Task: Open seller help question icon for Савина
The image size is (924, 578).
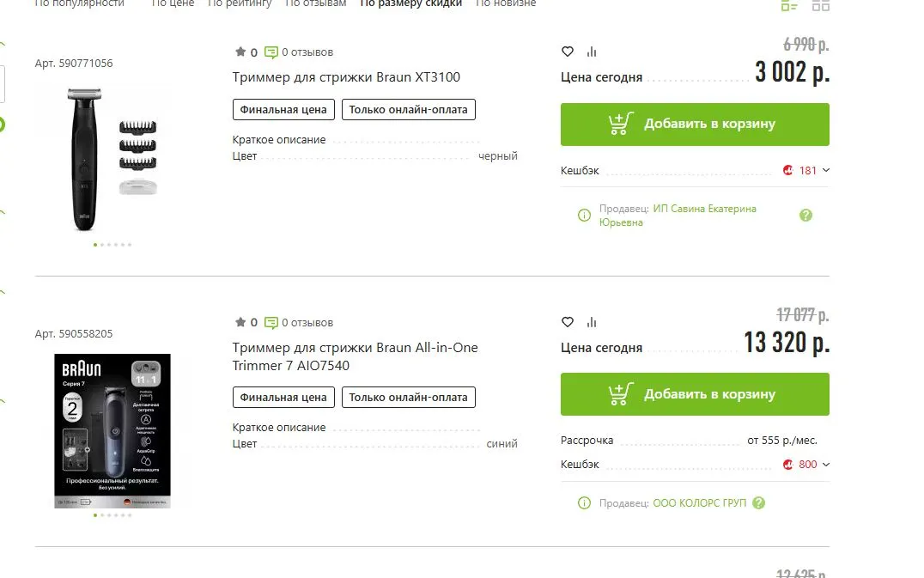Action: coord(805,215)
